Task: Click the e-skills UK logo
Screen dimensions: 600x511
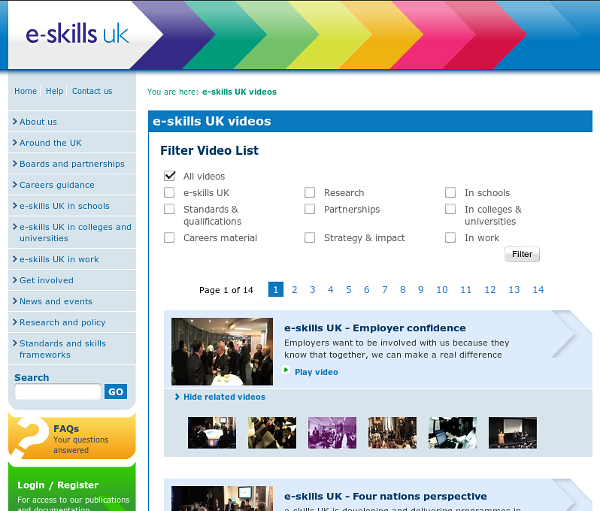Action: (x=77, y=34)
